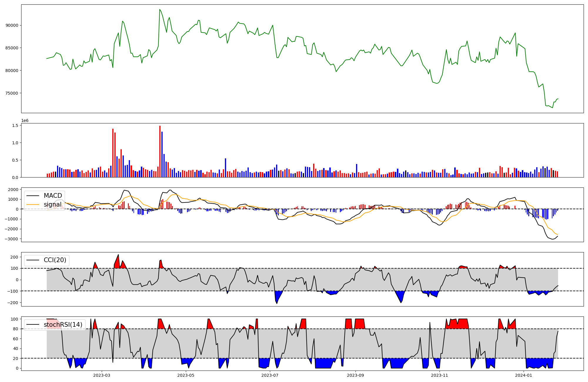Click the 1e6 volume scale label

coord(25,121)
